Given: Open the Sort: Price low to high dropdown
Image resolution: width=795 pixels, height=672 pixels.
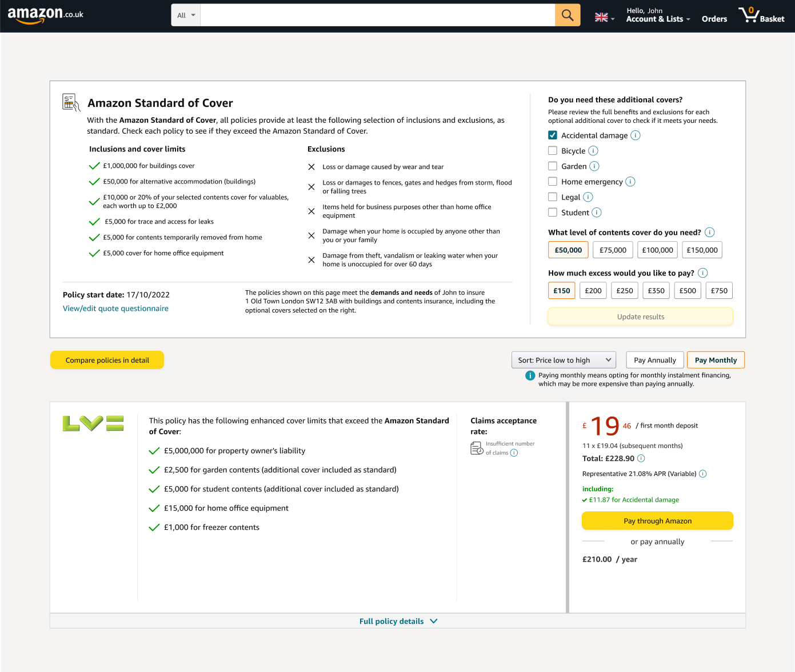Looking at the screenshot, I should 563,360.
